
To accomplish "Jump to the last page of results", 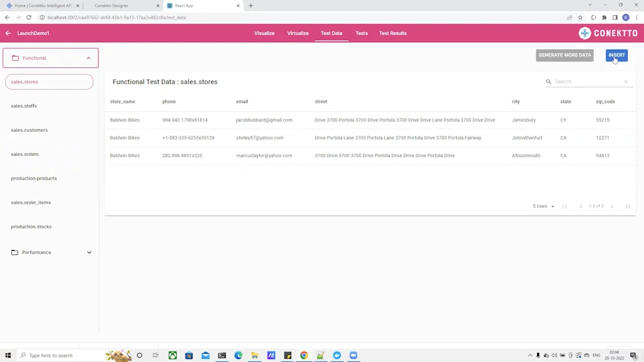I will tap(628, 206).
